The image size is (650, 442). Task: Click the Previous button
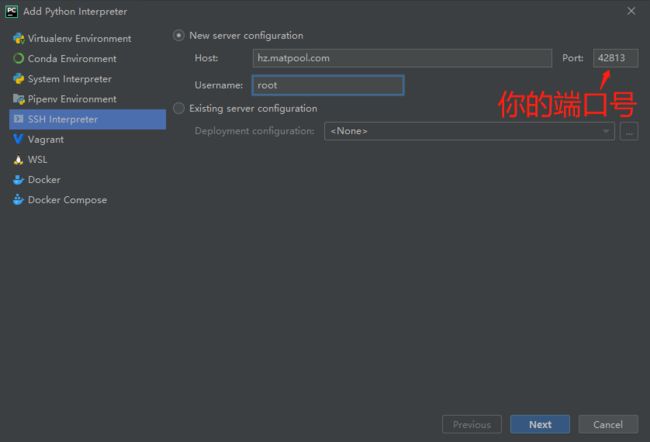[472, 425]
